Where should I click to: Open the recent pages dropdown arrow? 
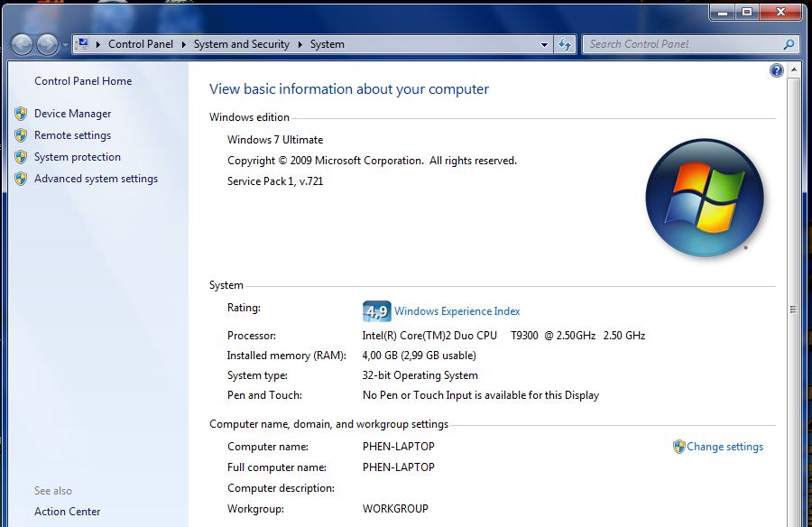[x=65, y=45]
